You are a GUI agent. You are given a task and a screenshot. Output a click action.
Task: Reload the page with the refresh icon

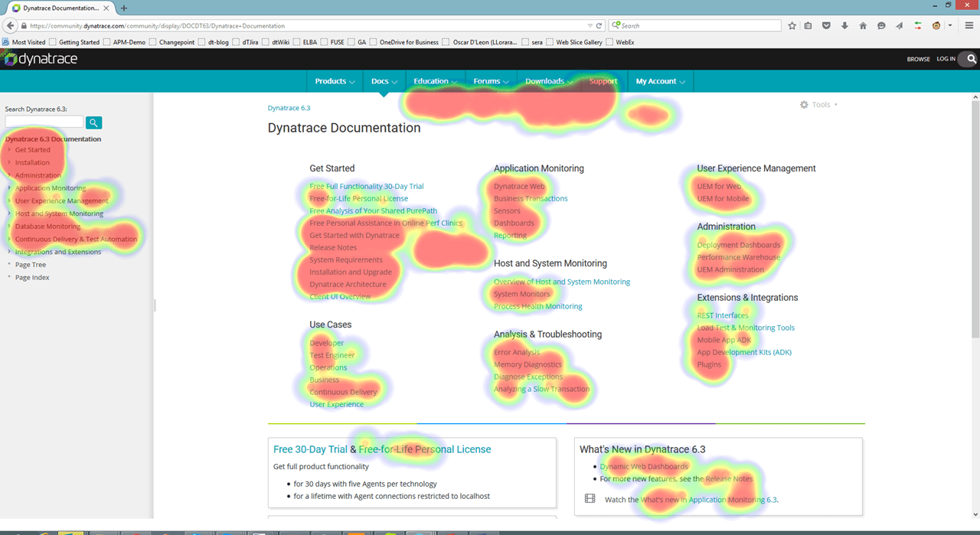pos(599,25)
